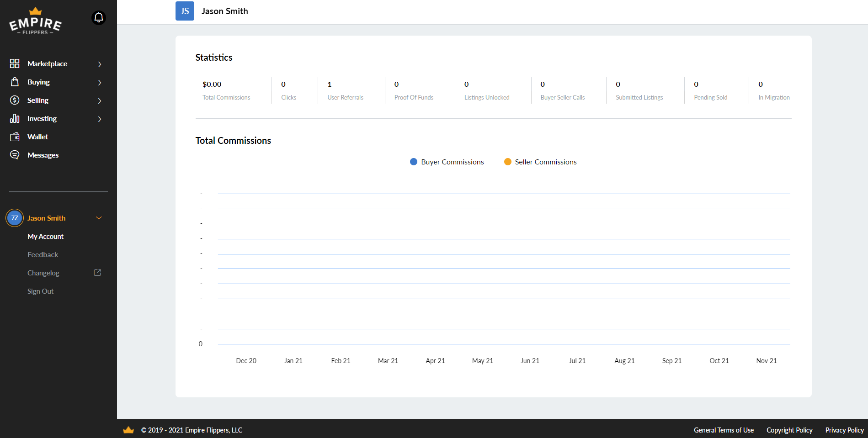The image size is (868, 438).
Task: Click the Buying bag icon
Action: [x=15, y=82]
